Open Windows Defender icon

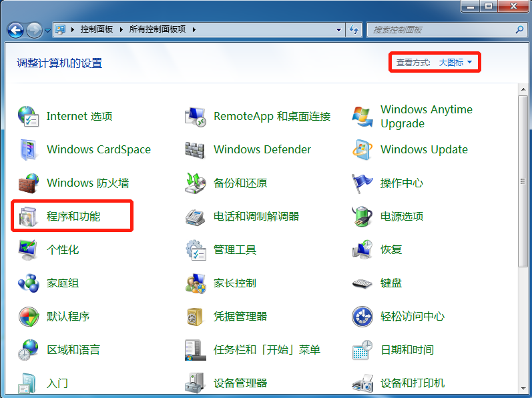(195, 149)
